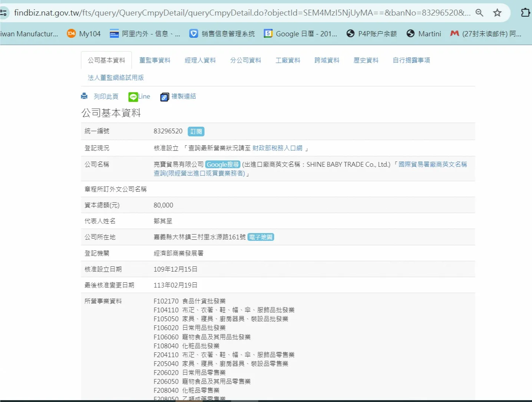Screen dimensions: 532x402
Task: Click the printer icon to print page
Action: pyautogui.click(x=85, y=96)
